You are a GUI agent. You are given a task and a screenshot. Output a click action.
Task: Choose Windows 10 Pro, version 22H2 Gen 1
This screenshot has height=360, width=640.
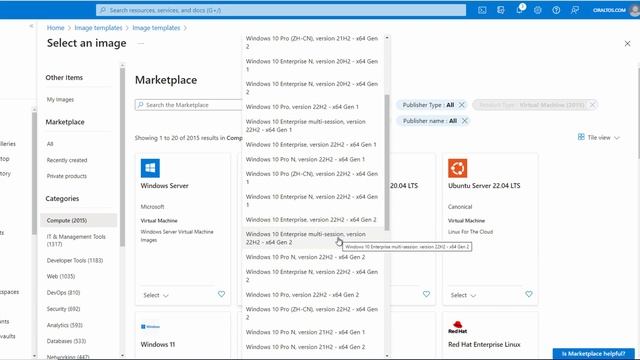point(313,107)
